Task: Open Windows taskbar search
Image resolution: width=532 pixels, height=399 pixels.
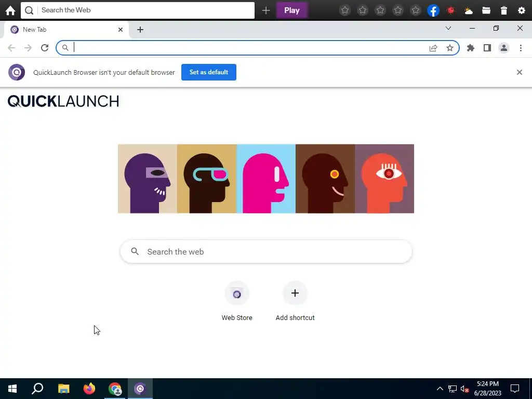Action: (37, 389)
